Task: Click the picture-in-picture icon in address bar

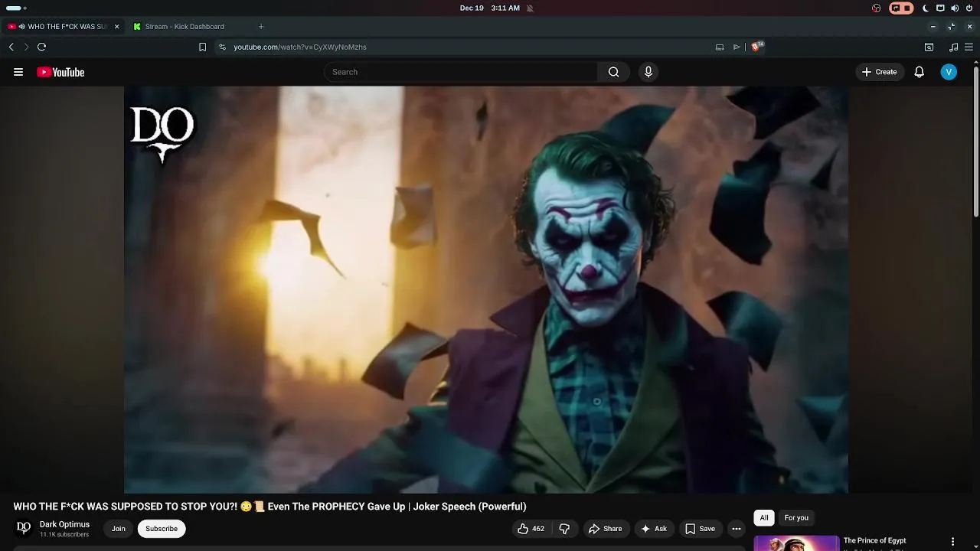Action: click(x=720, y=47)
